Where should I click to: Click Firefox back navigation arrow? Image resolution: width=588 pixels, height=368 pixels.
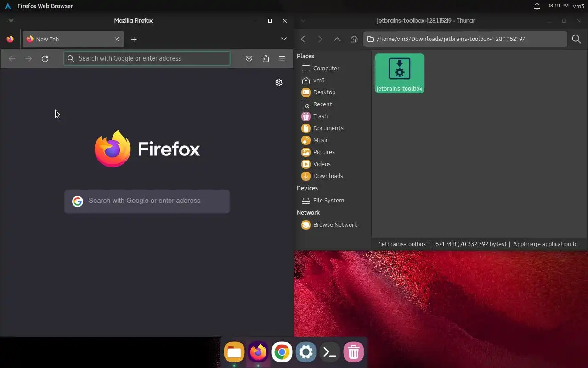tap(12, 58)
